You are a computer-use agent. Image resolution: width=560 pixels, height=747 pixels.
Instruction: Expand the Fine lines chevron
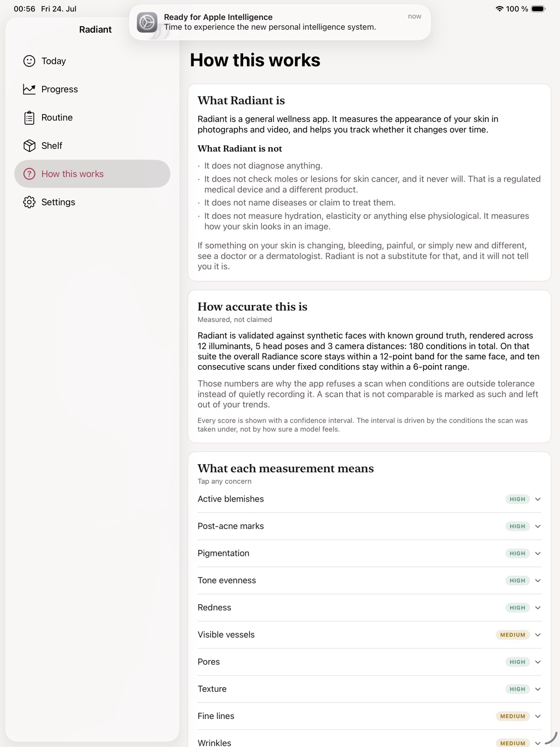538,716
